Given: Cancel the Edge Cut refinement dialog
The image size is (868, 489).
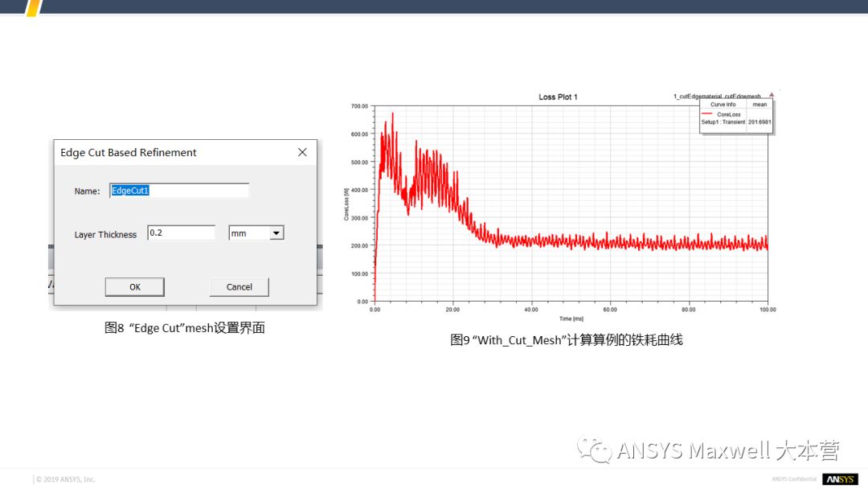Looking at the screenshot, I should (x=240, y=287).
